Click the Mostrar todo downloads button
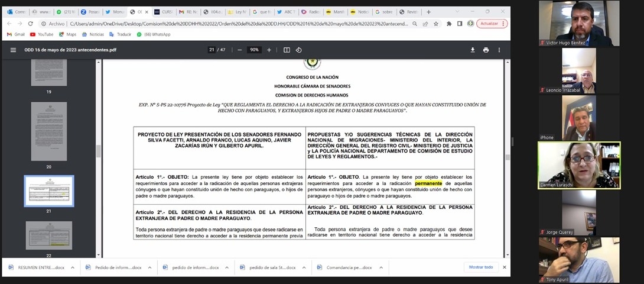Screen dimensions: 644x284 (481, 267)
